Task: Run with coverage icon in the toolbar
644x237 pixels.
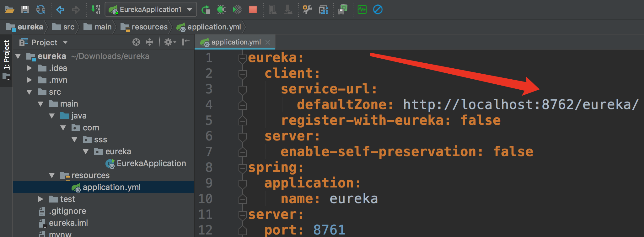Action: click(x=237, y=10)
